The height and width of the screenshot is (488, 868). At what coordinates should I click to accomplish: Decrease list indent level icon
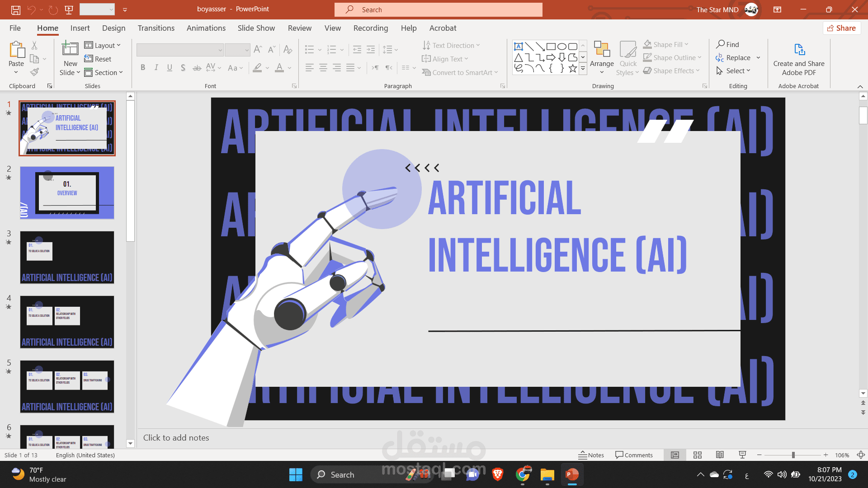(x=357, y=49)
